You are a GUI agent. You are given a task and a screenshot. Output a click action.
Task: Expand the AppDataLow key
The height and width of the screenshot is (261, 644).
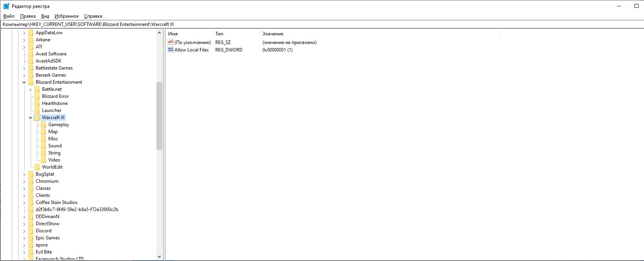24,33
